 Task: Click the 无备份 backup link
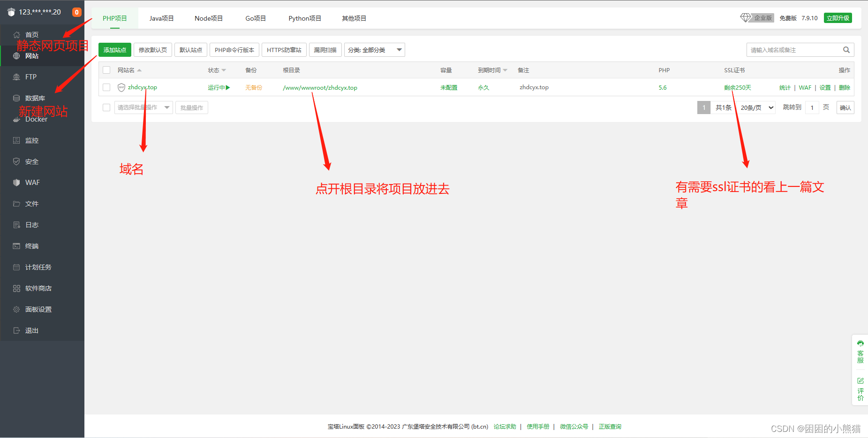[x=254, y=88]
